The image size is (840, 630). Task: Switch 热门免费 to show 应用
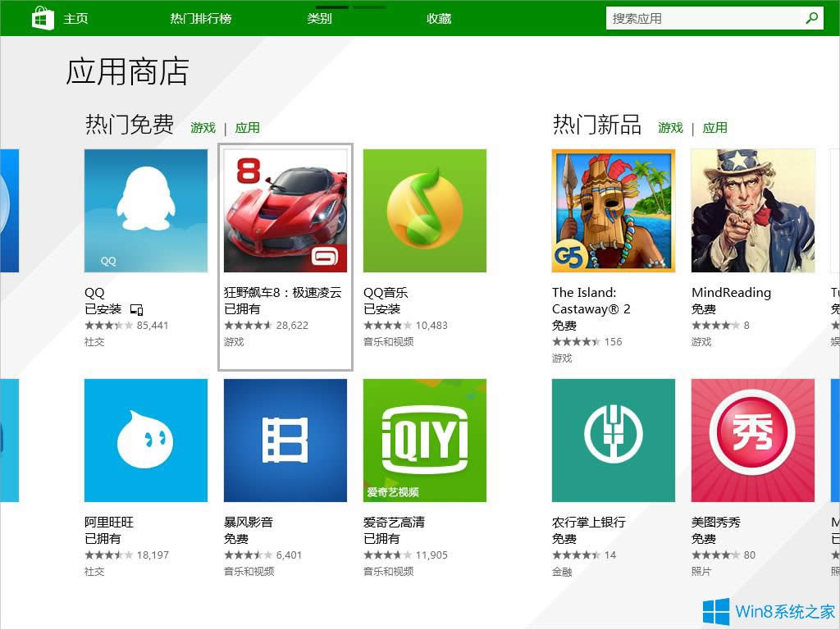247,128
